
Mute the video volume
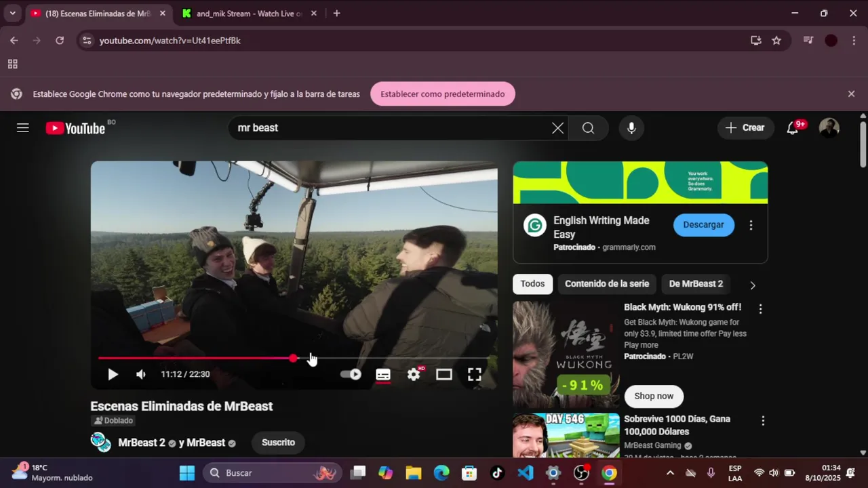tap(140, 374)
